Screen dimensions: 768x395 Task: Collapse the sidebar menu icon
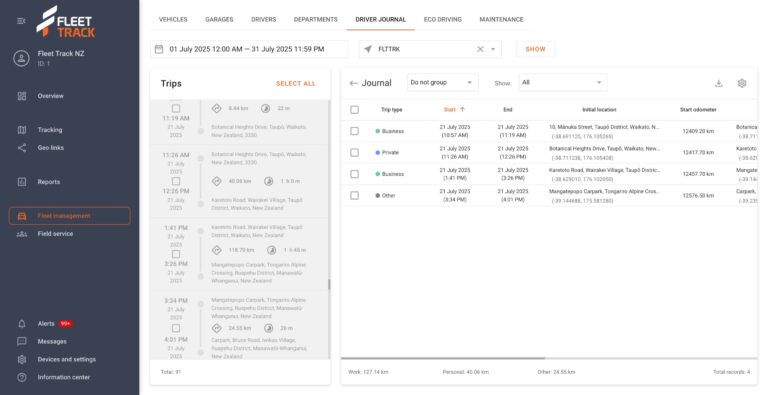21,21
